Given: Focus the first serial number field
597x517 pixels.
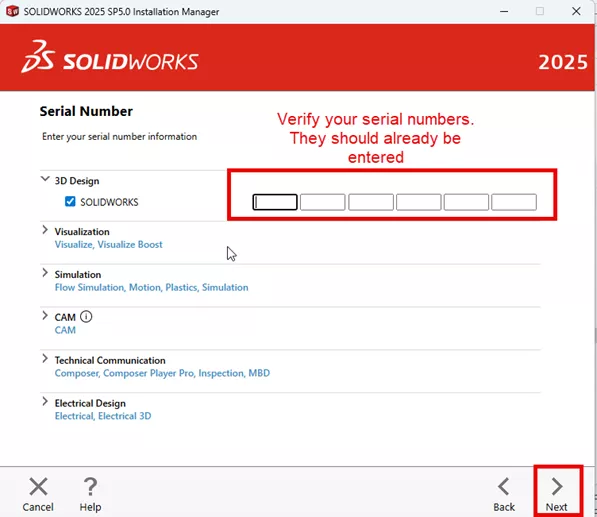Looking at the screenshot, I should click(x=275, y=202).
